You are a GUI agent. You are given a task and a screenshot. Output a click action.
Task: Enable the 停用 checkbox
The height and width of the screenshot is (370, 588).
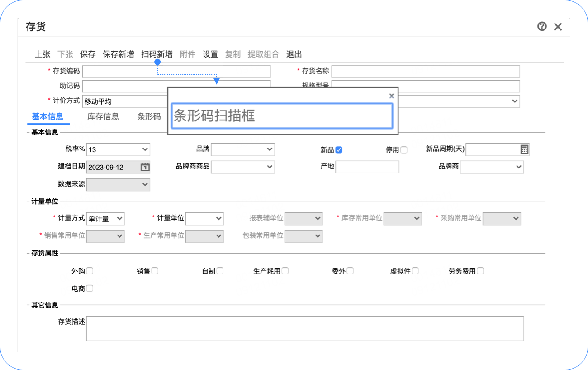403,150
